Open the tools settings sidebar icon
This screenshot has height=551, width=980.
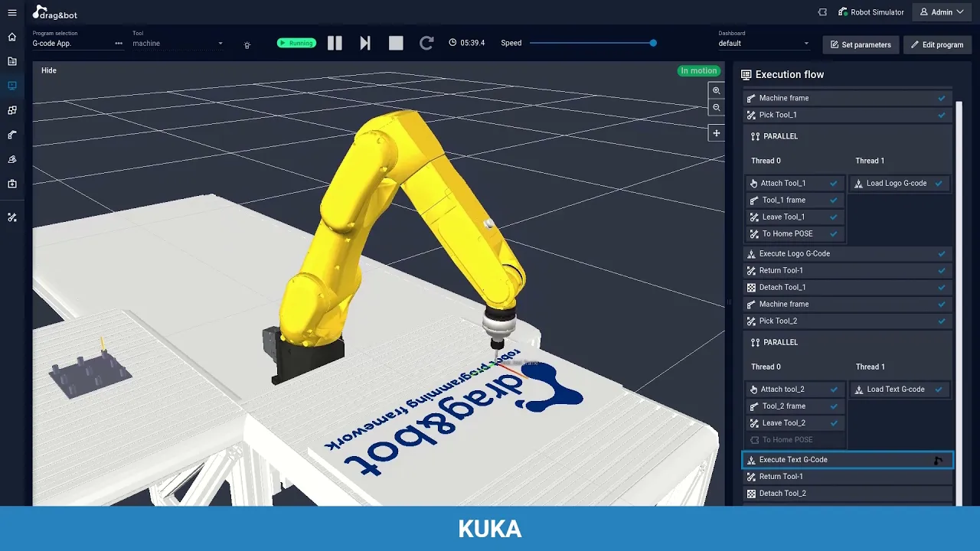click(12, 217)
